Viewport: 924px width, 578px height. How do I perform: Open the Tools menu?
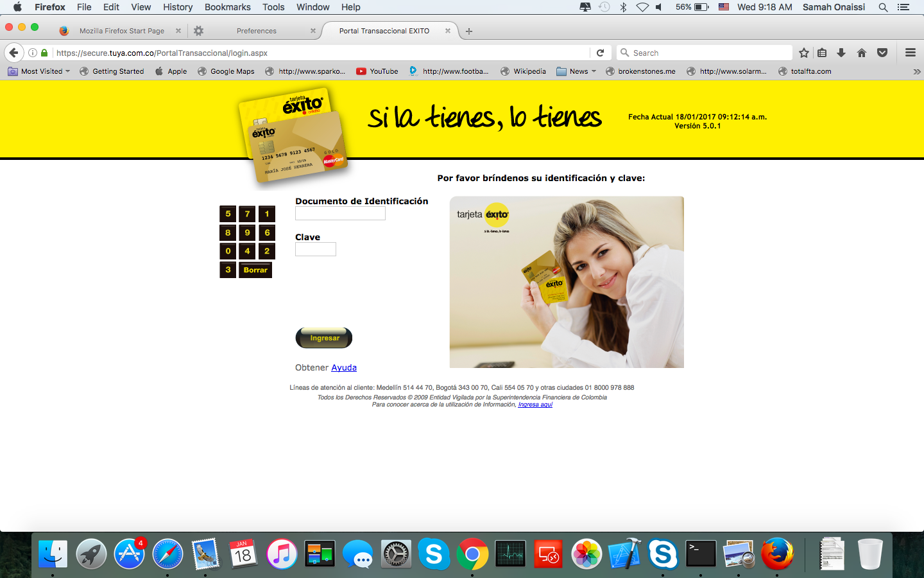coord(273,7)
